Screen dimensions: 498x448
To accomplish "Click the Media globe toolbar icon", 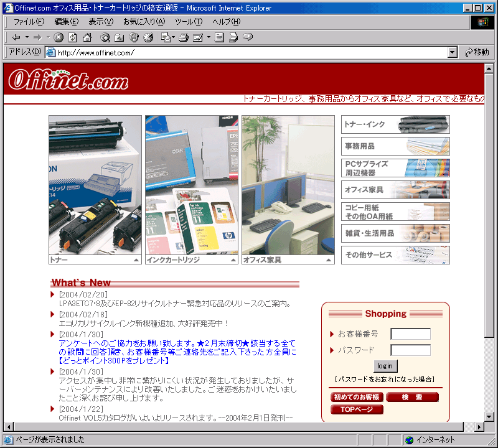I will coord(134,37).
